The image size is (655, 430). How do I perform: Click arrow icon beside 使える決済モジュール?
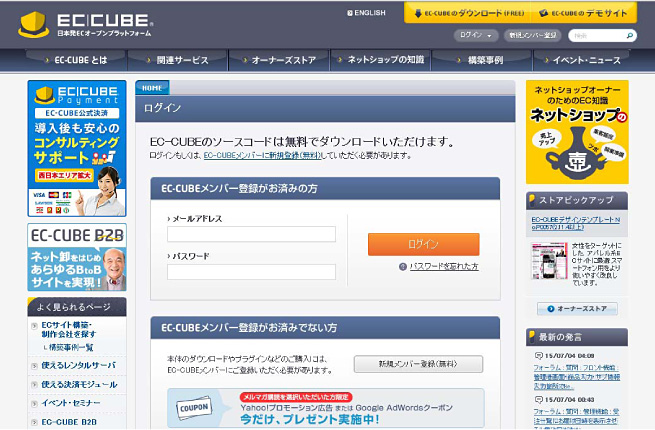(x=35, y=385)
